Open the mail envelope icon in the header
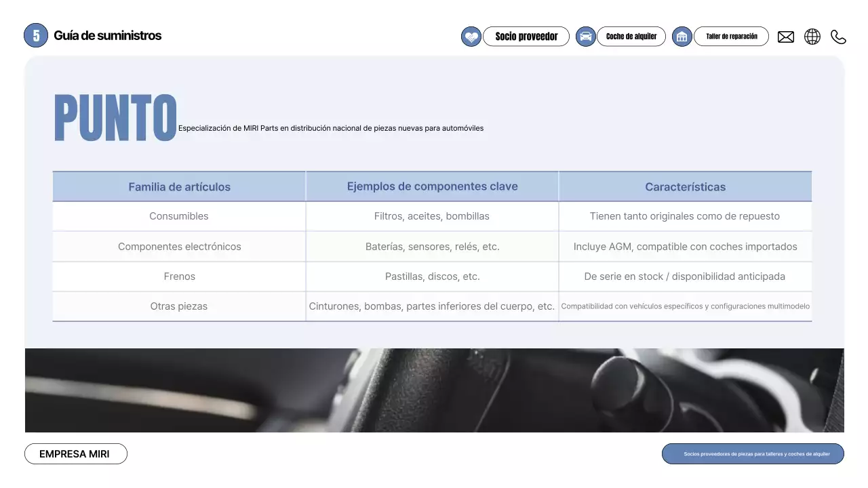 (785, 37)
